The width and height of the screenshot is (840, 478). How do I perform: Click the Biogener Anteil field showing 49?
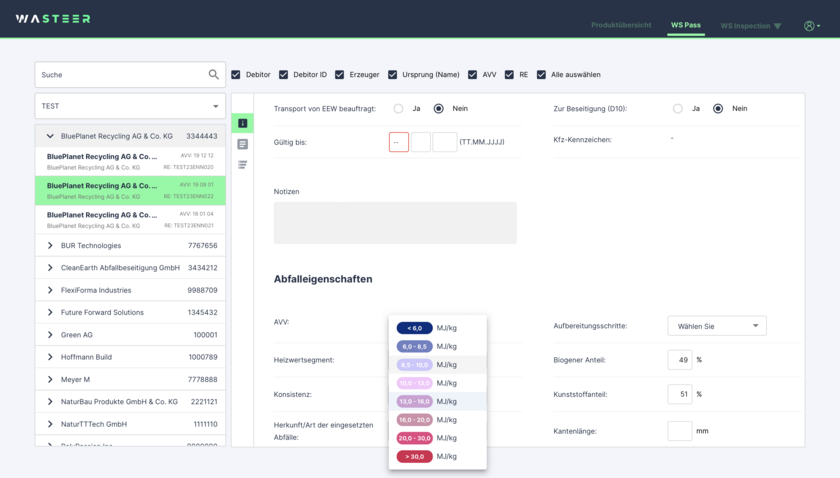tap(680, 360)
